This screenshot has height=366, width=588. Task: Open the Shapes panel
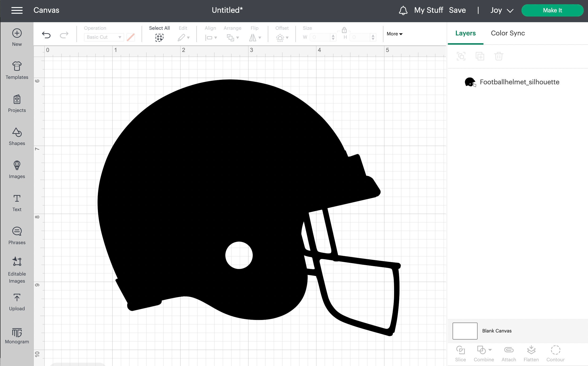[17, 136]
